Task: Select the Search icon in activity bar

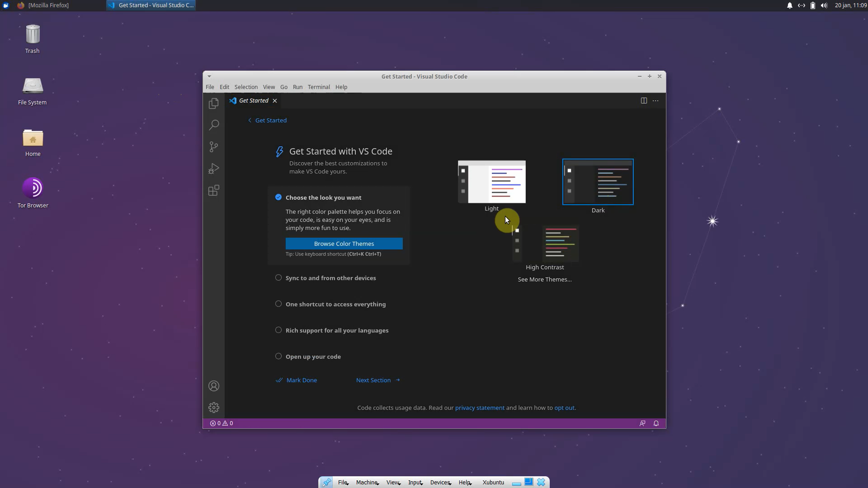Action: point(213,125)
